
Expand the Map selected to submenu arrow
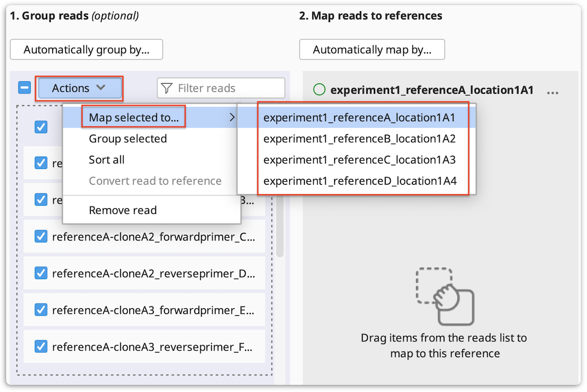tap(232, 117)
